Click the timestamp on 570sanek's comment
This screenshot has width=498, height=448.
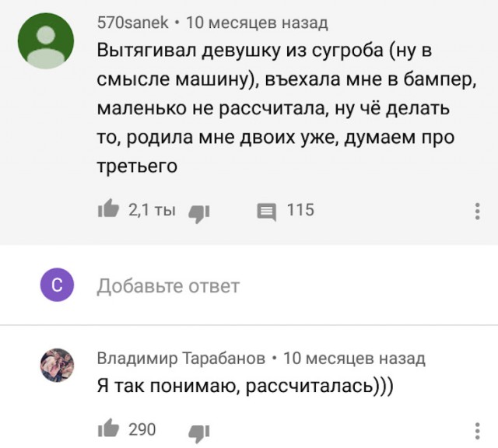(258, 23)
